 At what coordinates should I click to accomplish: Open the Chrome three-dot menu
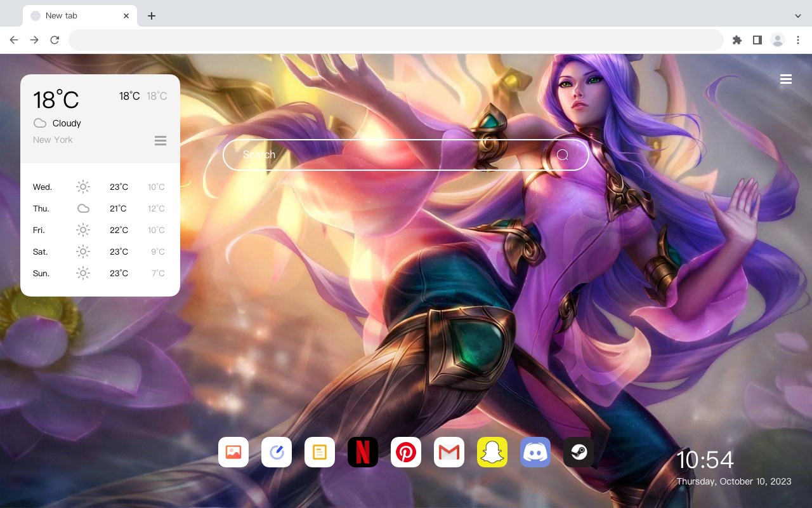pos(798,40)
